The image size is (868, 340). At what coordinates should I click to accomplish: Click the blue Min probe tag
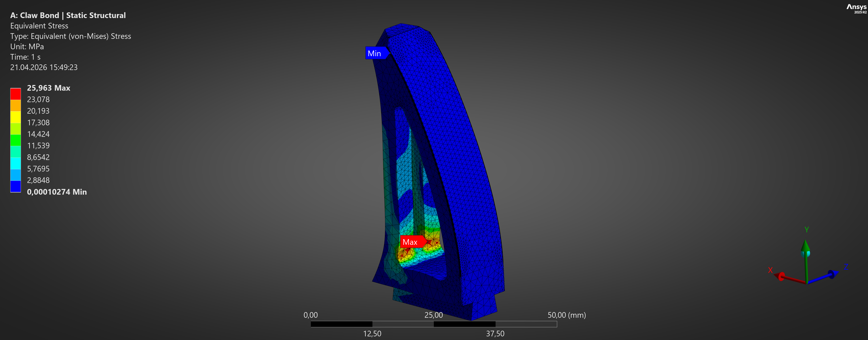point(375,53)
